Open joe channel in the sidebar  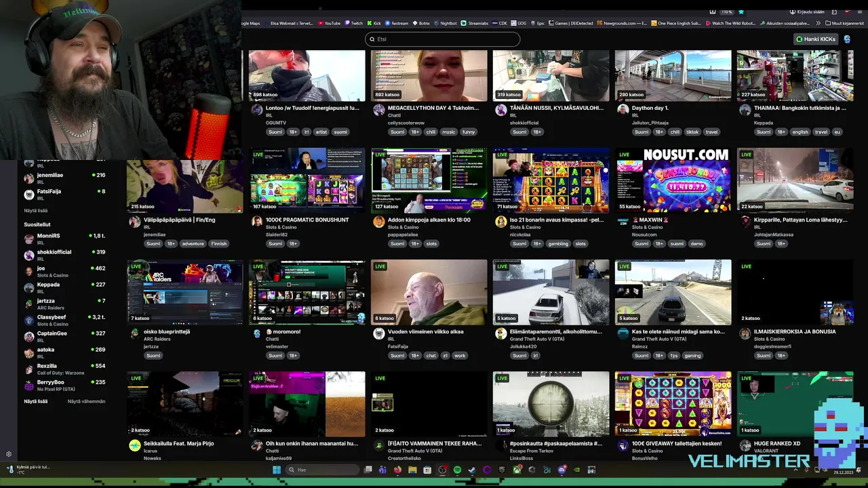click(64, 271)
